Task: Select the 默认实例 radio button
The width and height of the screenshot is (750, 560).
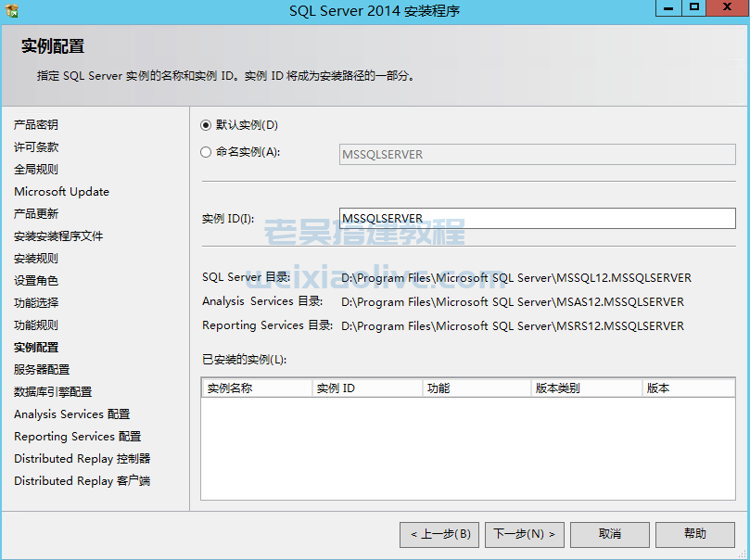Action: coord(206,125)
